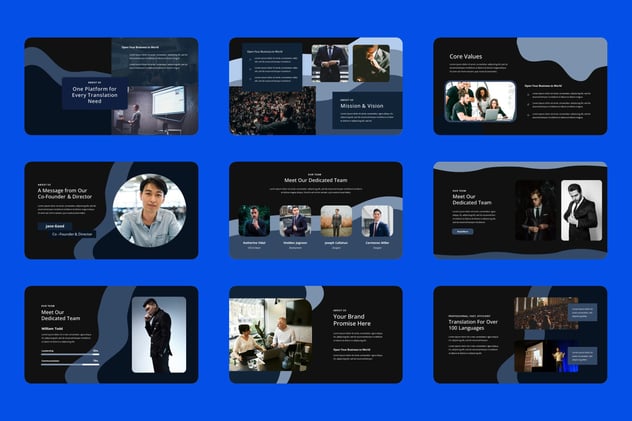Select the fourth team member photo in navy suit

point(377,221)
